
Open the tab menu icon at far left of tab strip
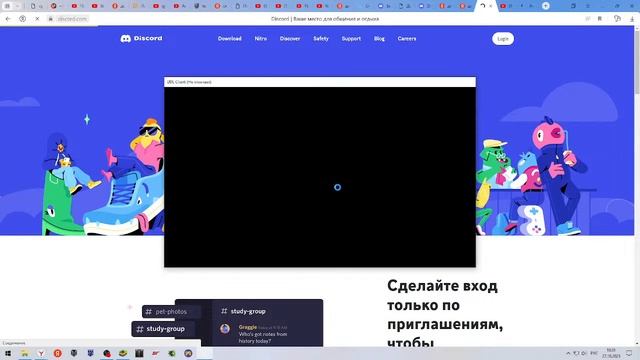coord(7,6)
